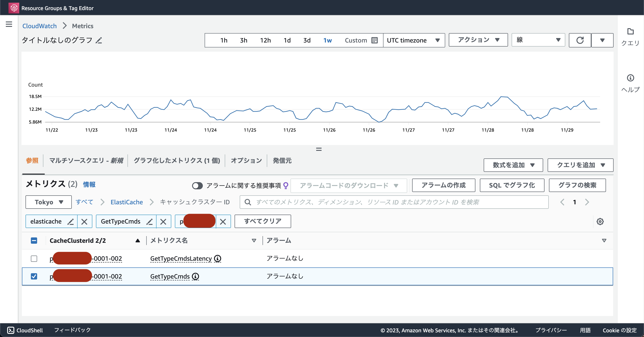The width and height of the screenshot is (644, 337).
Task: Uncheck the selected GetTypeCmds row
Action: (34, 276)
